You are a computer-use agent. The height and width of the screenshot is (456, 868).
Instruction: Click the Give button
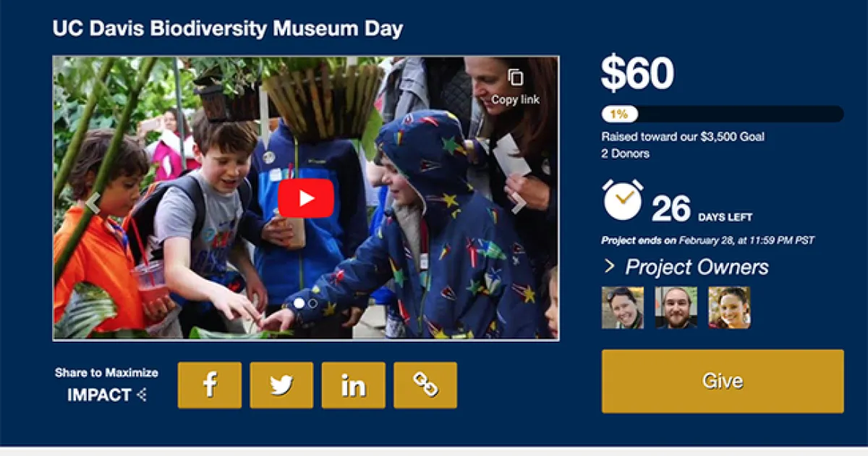723,381
